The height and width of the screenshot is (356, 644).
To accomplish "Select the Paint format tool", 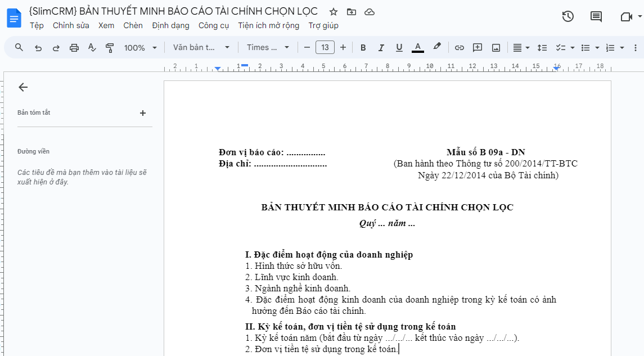I will pos(110,47).
